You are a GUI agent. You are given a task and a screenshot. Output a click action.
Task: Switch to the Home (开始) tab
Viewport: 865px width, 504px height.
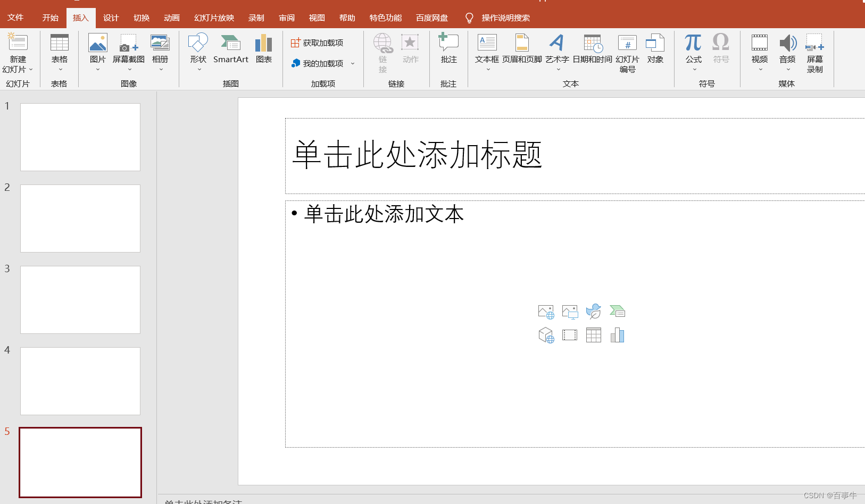tap(51, 18)
